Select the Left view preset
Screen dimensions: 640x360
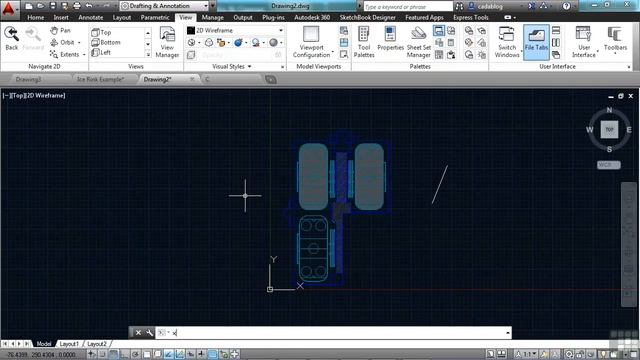(x=101, y=53)
